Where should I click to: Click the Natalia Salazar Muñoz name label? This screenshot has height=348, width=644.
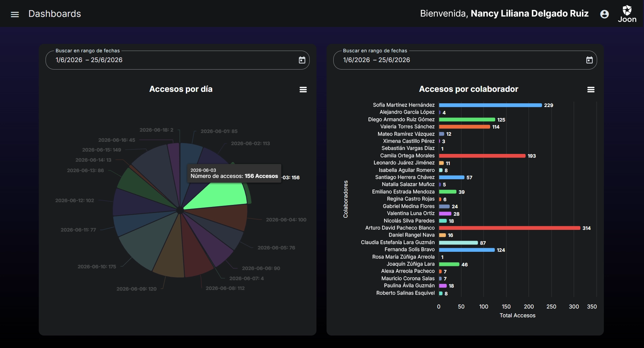pyautogui.click(x=408, y=184)
